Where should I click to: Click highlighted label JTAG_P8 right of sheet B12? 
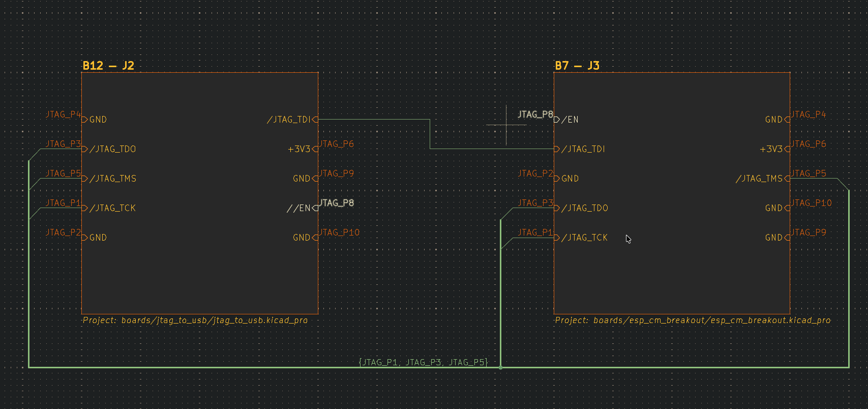[336, 203]
